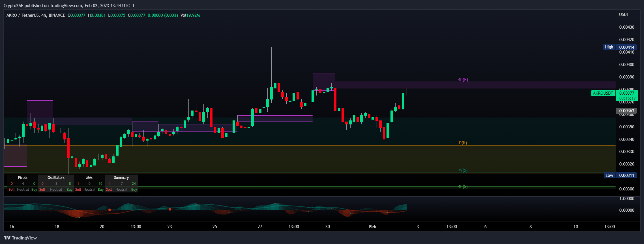Click the Summary column header
The image size is (644, 244).
click(121, 178)
